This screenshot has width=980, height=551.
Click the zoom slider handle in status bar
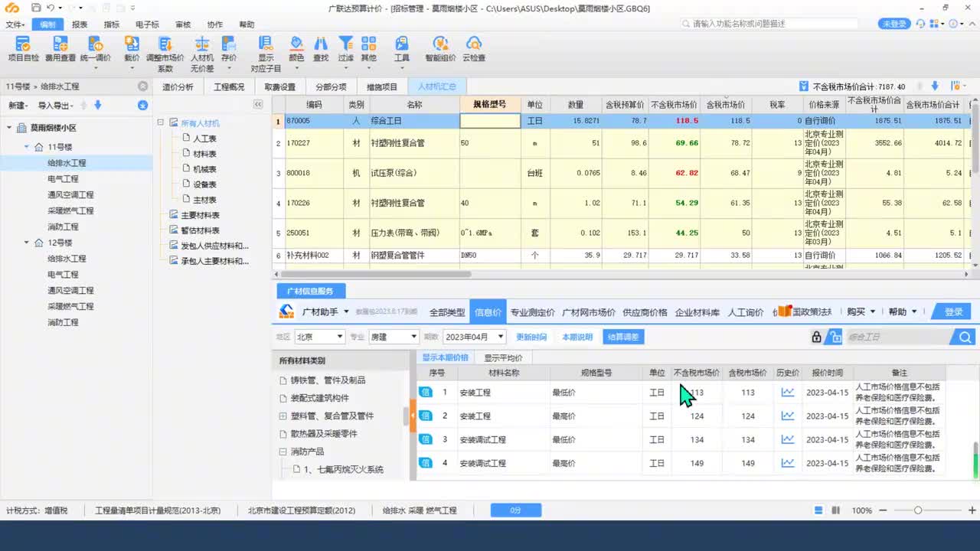918,510
